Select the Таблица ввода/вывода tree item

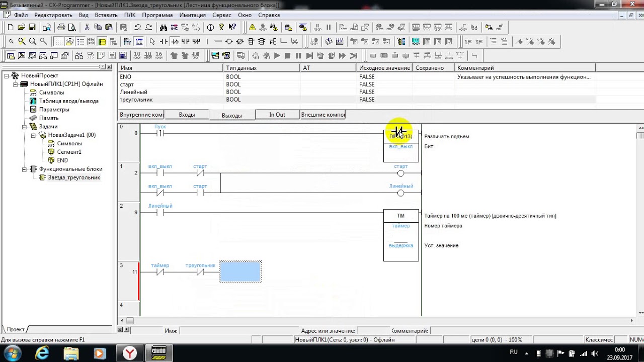tap(68, 101)
